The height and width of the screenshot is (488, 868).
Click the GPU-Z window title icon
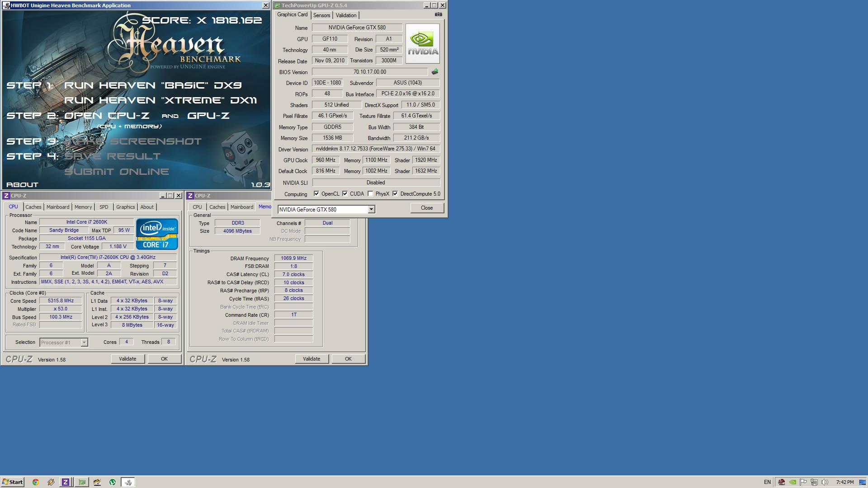click(278, 5)
